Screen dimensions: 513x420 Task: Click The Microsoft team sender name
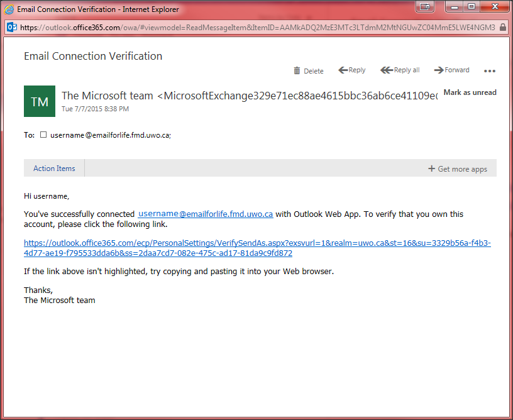[x=108, y=96]
